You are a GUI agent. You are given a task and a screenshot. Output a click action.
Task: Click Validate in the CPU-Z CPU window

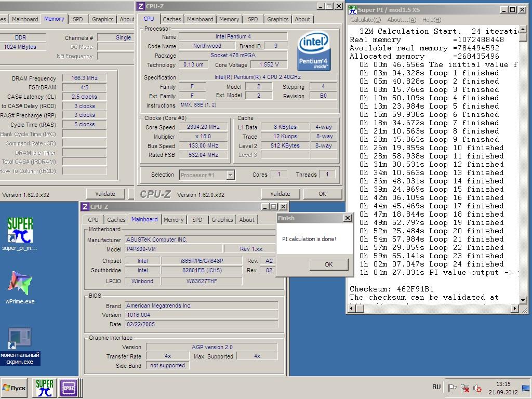280,194
